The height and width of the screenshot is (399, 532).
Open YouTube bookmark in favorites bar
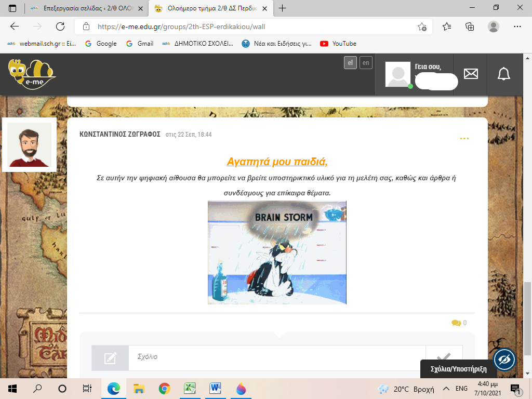click(338, 44)
